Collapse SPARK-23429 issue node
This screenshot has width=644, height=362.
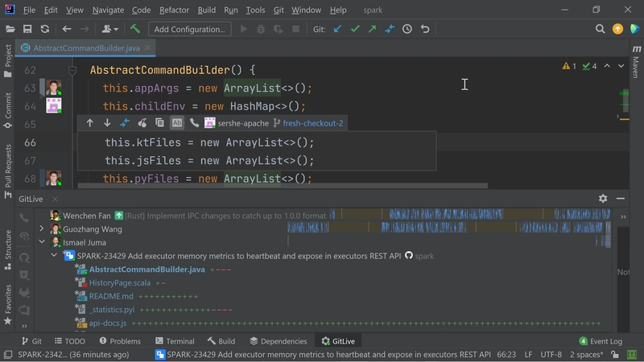pos(54,255)
